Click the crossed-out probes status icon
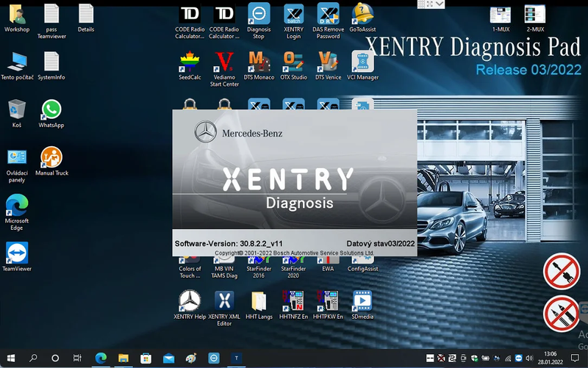 pyautogui.click(x=562, y=314)
